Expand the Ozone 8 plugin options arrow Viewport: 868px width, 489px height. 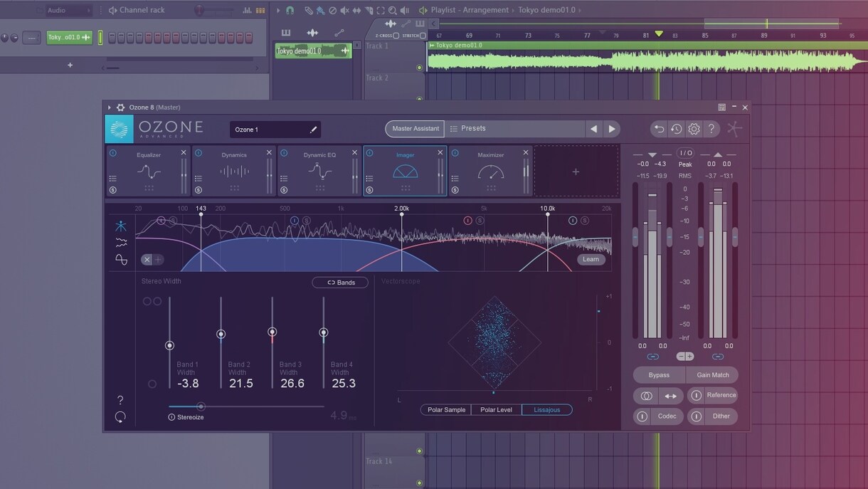110,107
